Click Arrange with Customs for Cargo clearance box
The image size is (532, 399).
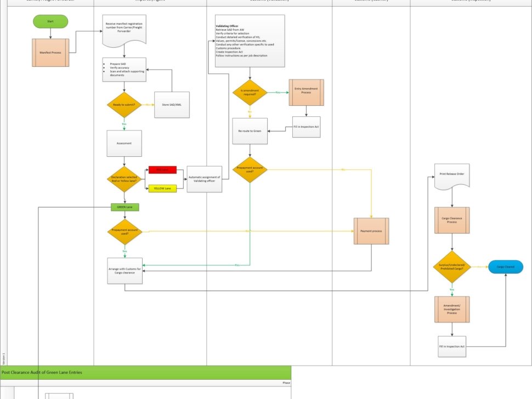click(x=124, y=271)
